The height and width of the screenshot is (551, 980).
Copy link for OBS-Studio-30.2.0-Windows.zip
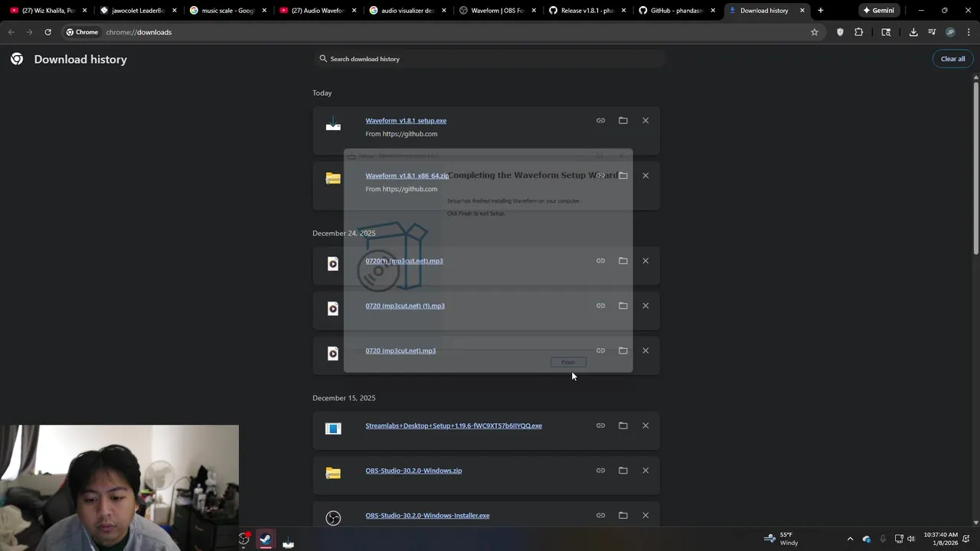(600, 471)
